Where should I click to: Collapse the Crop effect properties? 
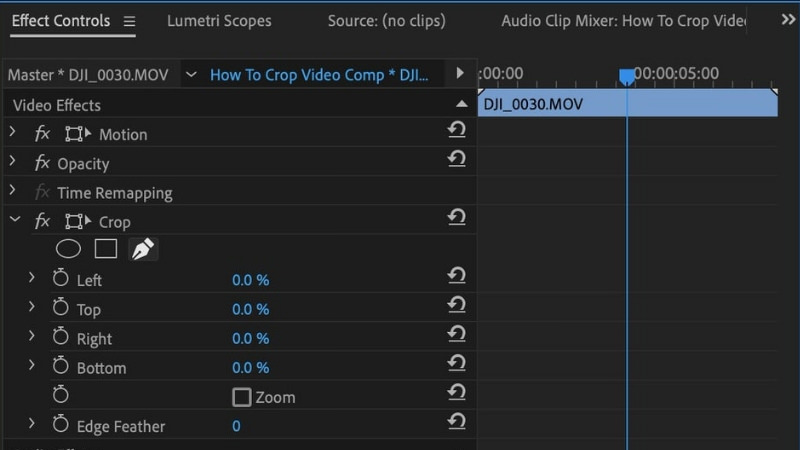(14, 221)
